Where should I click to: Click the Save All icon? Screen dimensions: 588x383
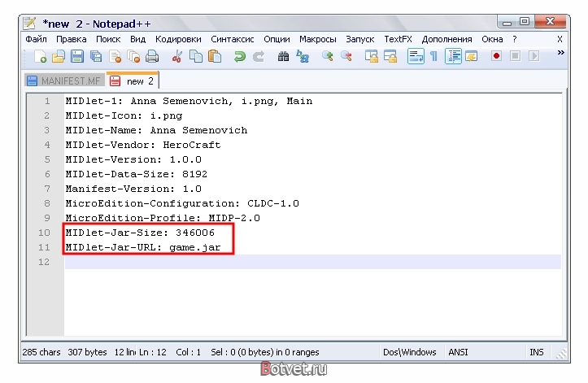coord(96,57)
